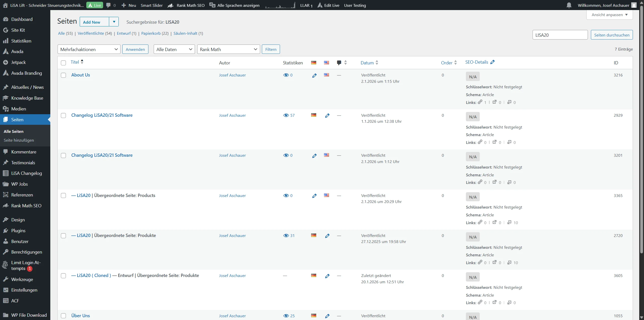Click the translate icon next to Alle Sprachen anzeigen

pyautogui.click(x=212, y=5)
